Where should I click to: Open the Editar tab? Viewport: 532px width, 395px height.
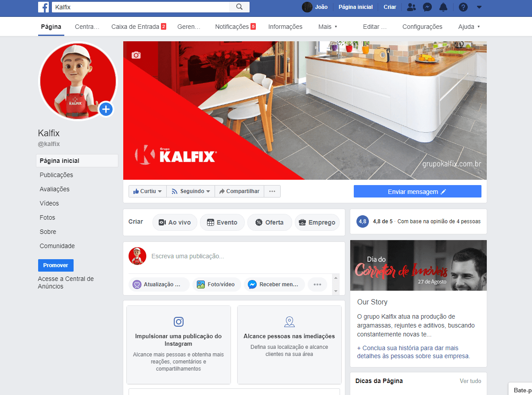(x=375, y=27)
